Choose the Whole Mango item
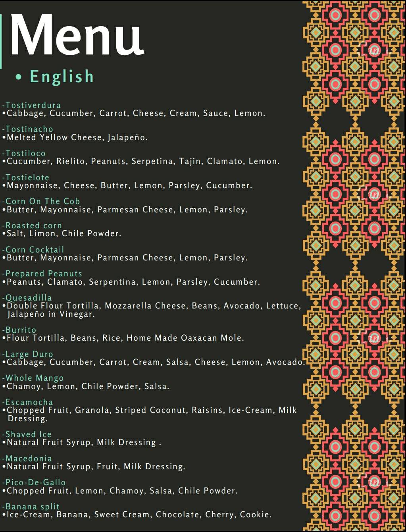Screen dimensions: 406x532 34,378
